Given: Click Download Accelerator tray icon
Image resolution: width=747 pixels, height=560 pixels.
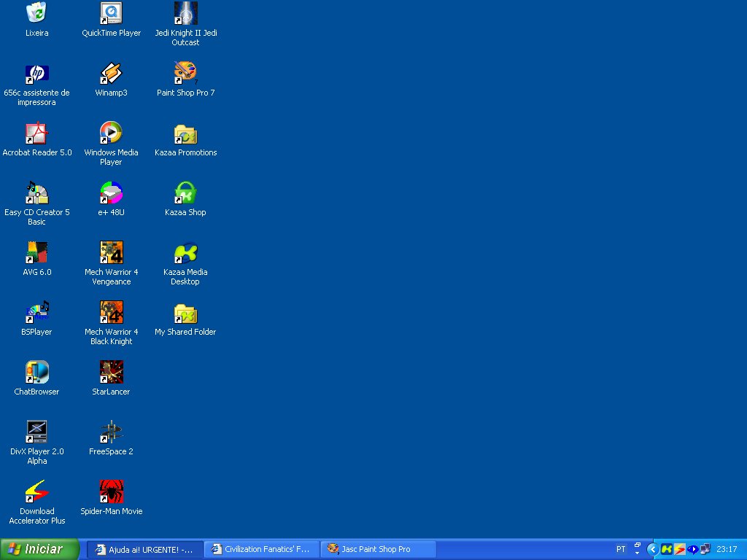Looking at the screenshot, I should point(680,550).
